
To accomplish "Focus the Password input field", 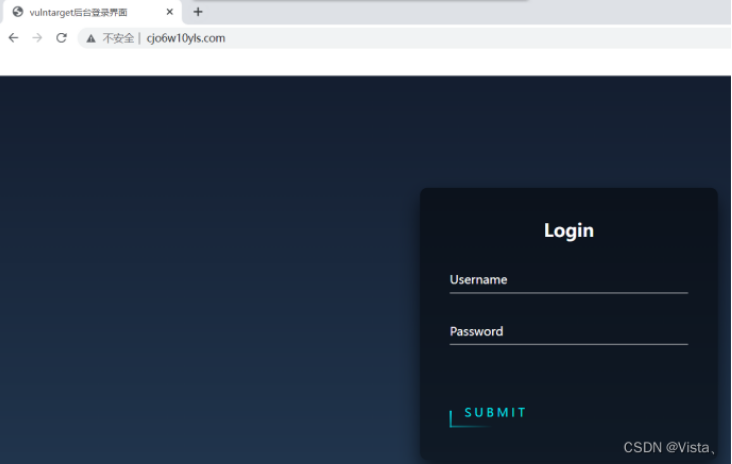I will (569, 332).
